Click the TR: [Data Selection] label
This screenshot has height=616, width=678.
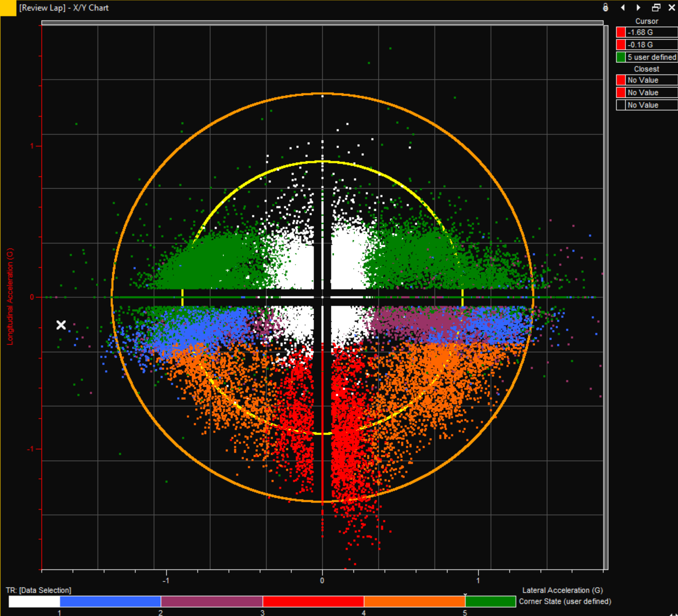[x=38, y=590]
